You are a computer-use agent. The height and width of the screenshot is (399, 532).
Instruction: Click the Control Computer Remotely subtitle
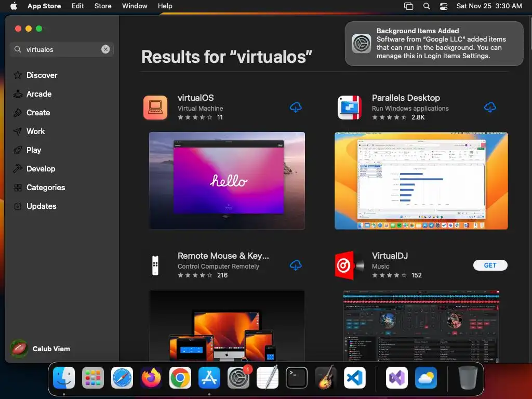(218, 267)
